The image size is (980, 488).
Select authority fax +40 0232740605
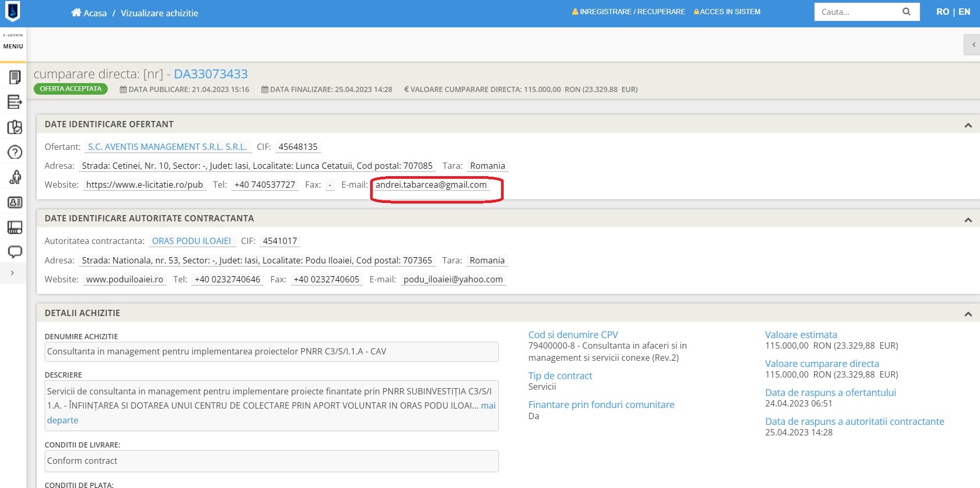point(326,279)
